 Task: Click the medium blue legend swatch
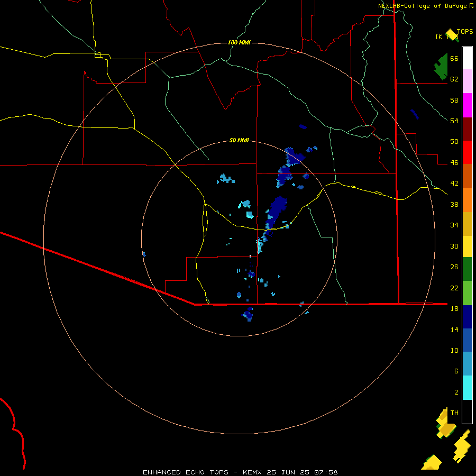(x=467, y=340)
